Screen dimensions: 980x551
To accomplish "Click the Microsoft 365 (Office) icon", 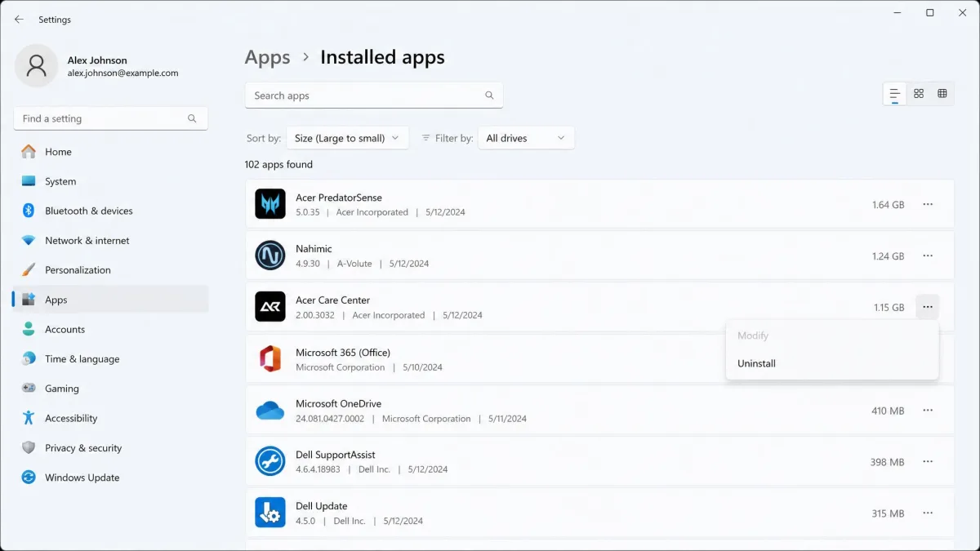I will click(x=270, y=359).
